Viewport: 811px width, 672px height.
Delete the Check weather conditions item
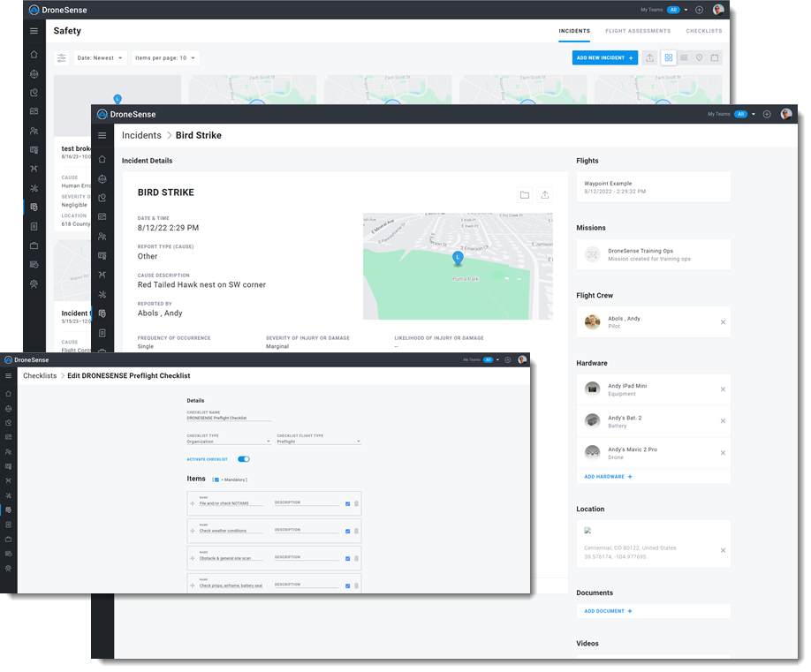point(356,531)
